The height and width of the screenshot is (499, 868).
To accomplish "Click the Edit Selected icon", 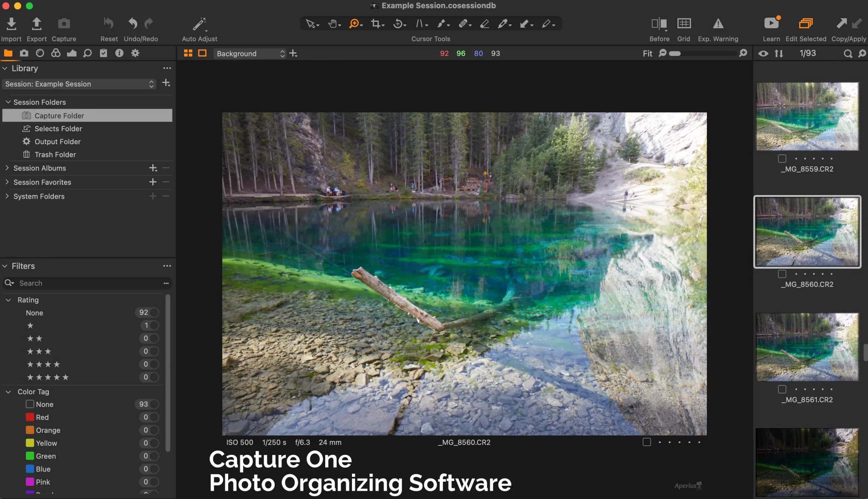I will tap(805, 24).
